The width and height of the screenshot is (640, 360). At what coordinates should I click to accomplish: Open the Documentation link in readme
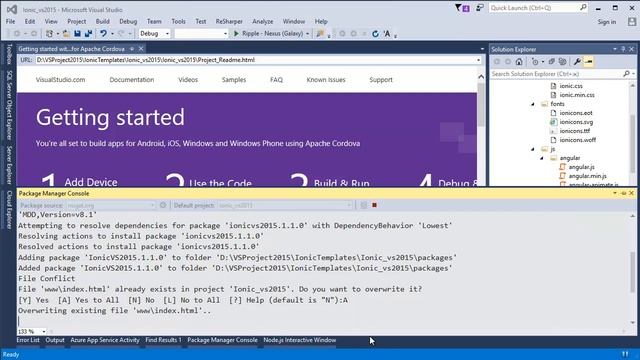(x=132, y=80)
